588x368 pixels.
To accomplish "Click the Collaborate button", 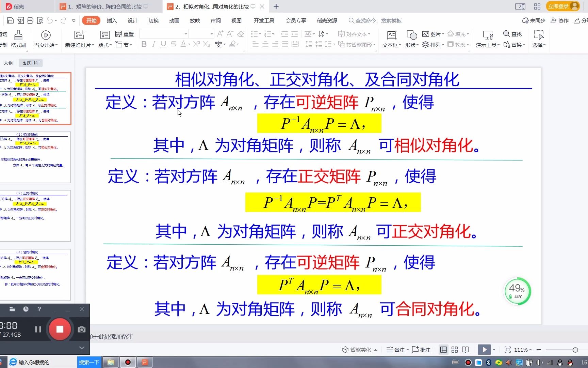I will tap(560, 20).
